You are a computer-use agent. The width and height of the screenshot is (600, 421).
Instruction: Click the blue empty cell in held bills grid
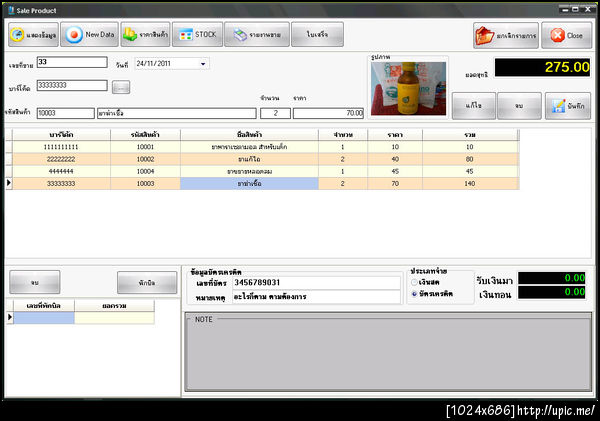pyautogui.click(x=44, y=318)
